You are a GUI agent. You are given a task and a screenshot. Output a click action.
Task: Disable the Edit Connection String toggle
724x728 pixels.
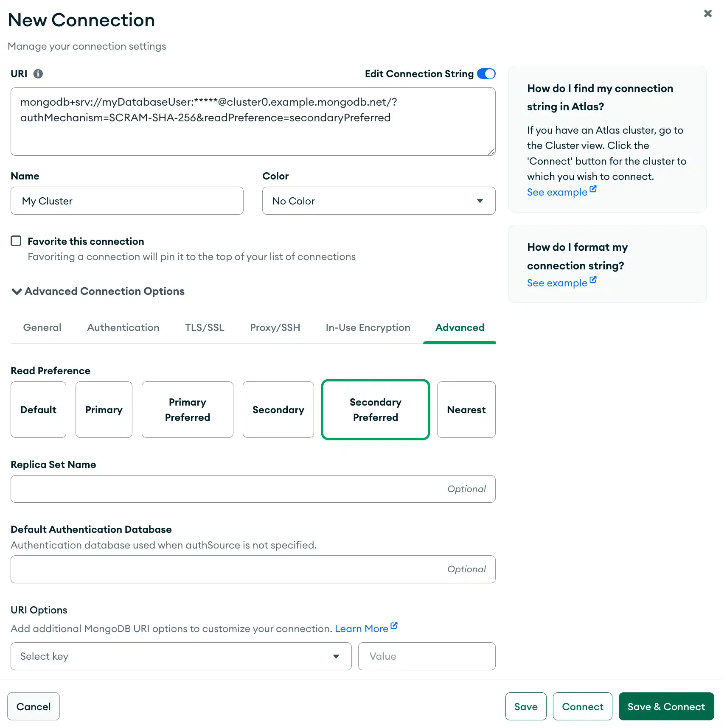pyautogui.click(x=486, y=73)
